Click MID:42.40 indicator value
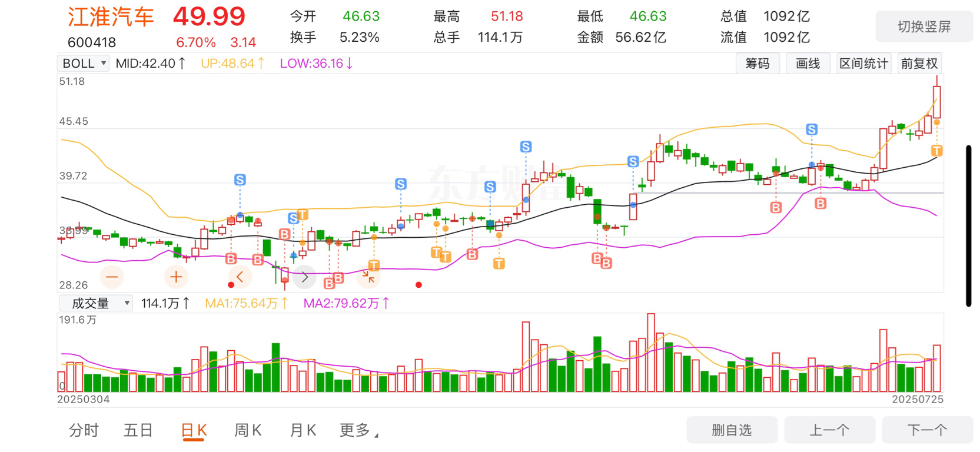This screenshot has height=452, width=980. [151, 63]
